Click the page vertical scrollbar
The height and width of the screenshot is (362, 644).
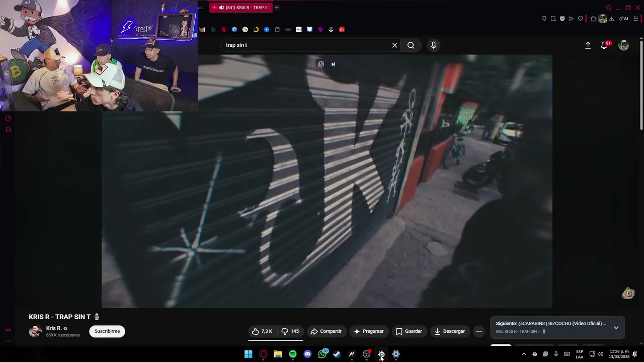coord(641,85)
